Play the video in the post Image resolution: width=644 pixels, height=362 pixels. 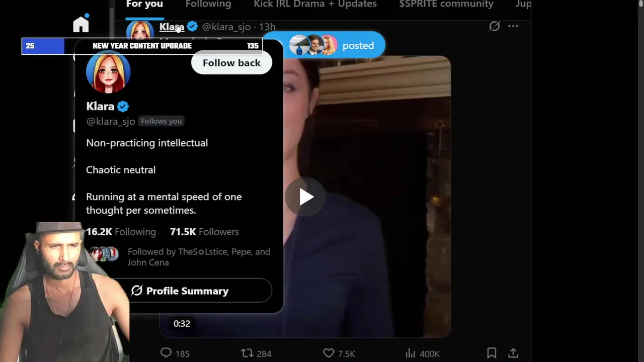(306, 197)
